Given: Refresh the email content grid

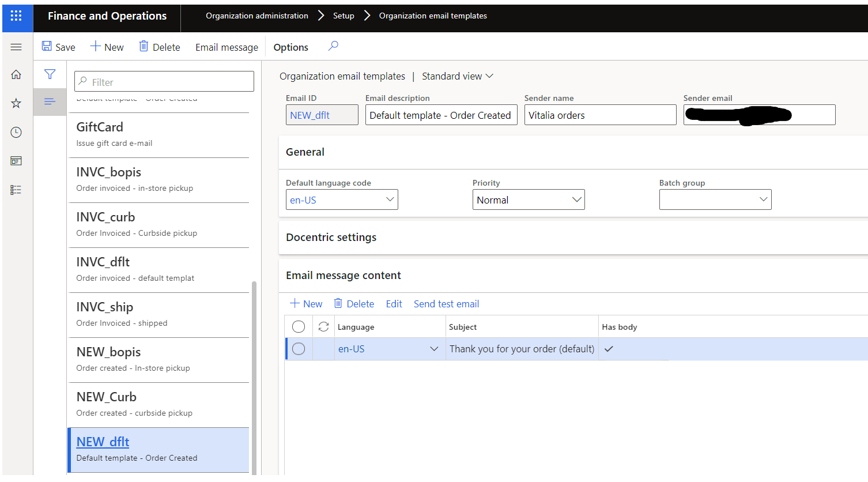Looking at the screenshot, I should coord(323,327).
